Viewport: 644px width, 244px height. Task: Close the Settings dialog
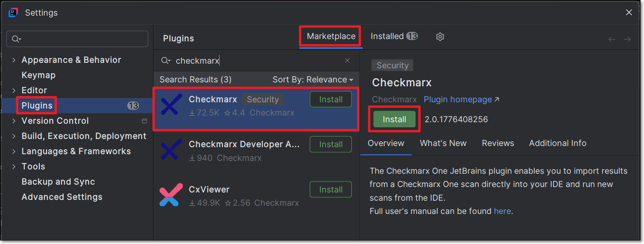[629, 12]
